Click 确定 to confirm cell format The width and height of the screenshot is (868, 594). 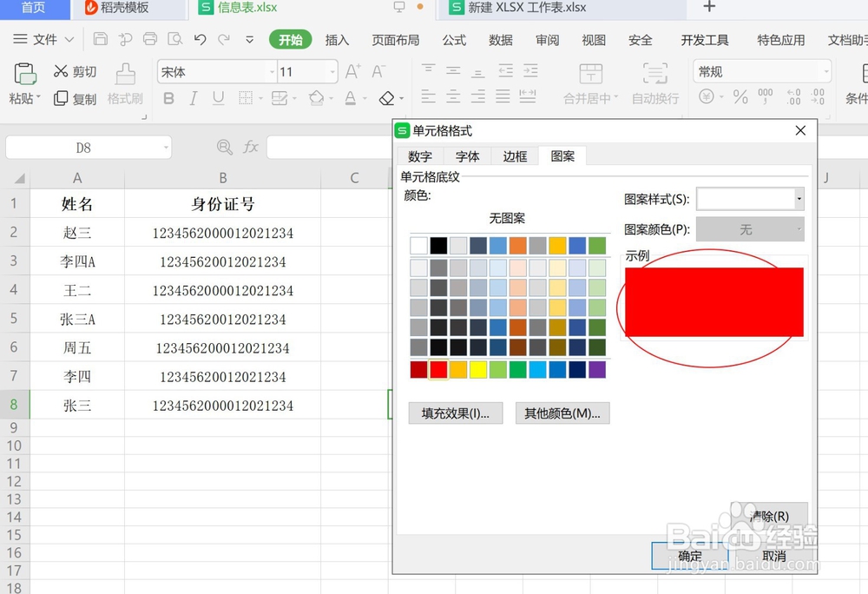690,556
